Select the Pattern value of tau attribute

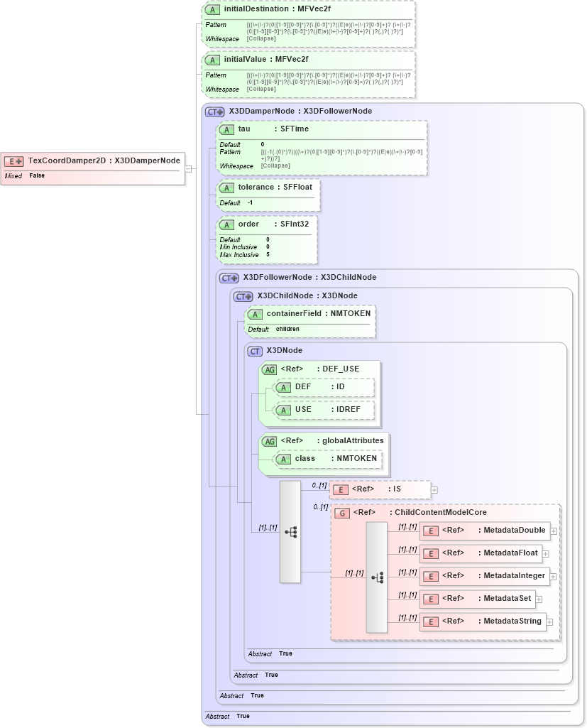(x=341, y=155)
